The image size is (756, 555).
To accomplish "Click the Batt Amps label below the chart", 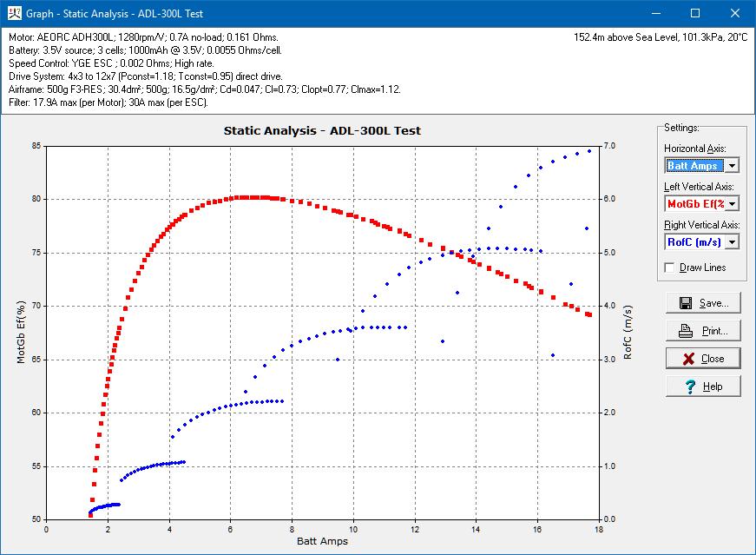I will click(x=322, y=540).
